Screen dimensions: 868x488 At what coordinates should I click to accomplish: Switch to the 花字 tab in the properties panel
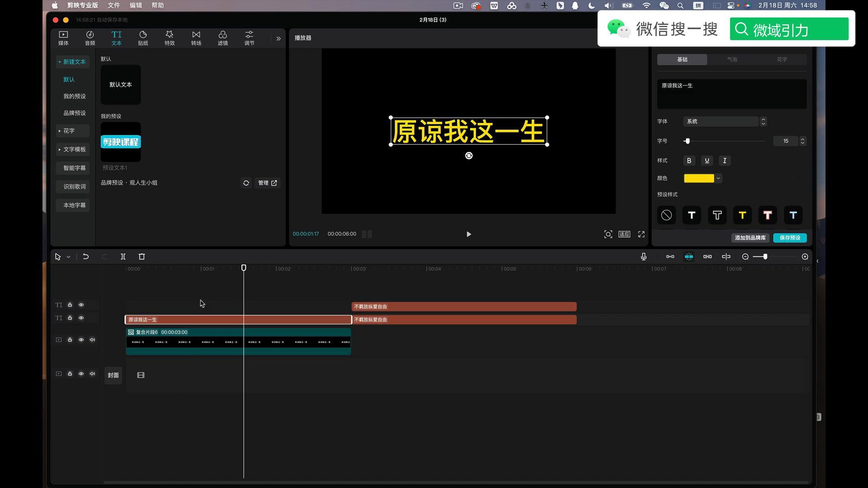click(x=782, y=60)
